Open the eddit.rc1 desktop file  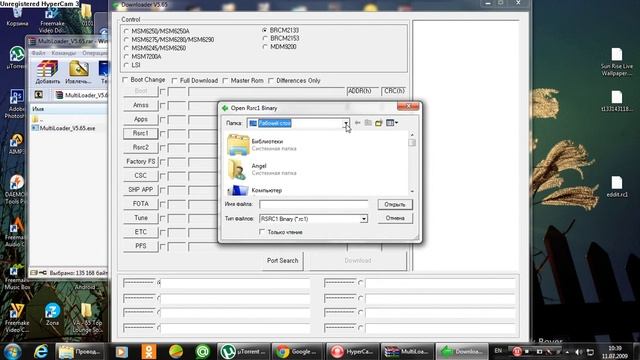pos(617,187)
